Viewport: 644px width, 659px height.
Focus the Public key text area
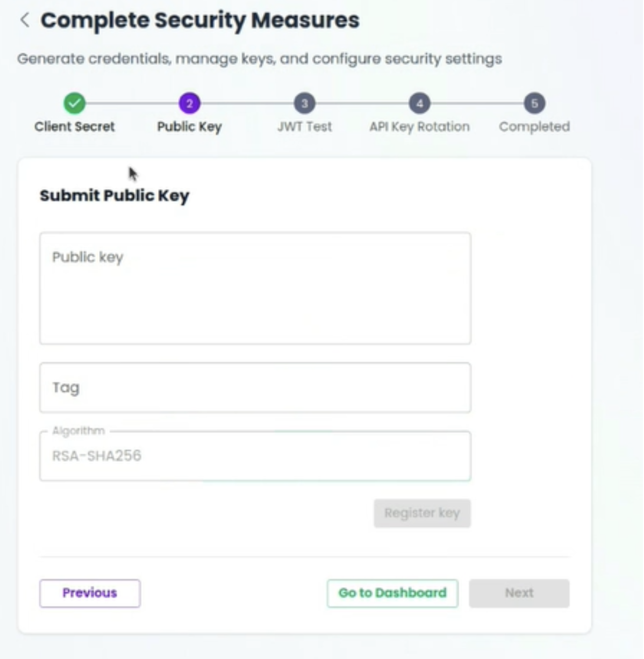click(x=255, y=288)
